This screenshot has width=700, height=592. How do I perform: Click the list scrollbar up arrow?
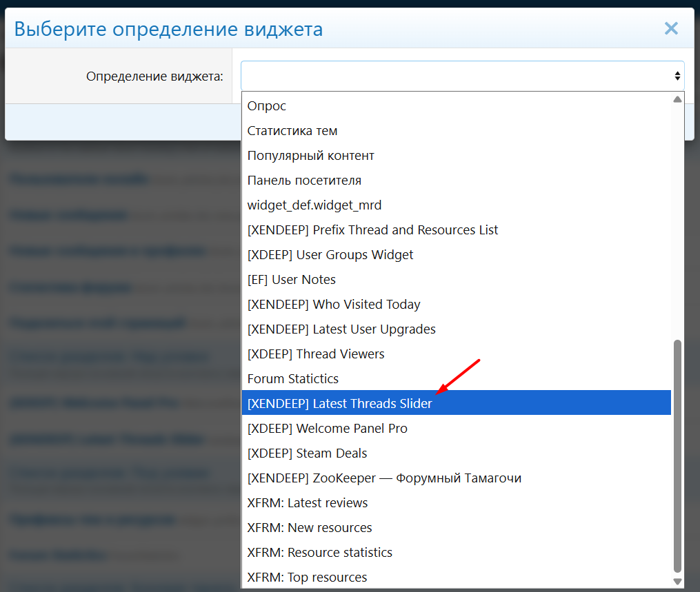pyautogui.click(x=677, y=99)
